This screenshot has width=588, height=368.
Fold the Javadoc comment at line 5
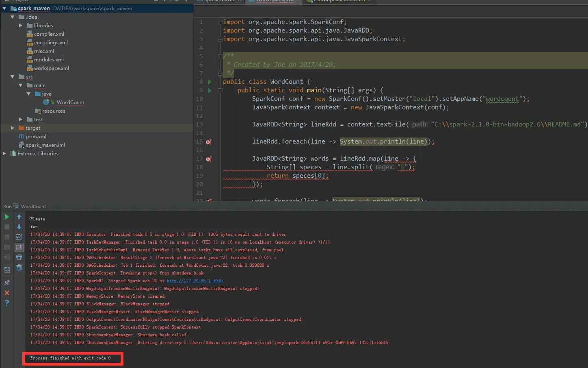pyautogui.click(x=220, y=56)
